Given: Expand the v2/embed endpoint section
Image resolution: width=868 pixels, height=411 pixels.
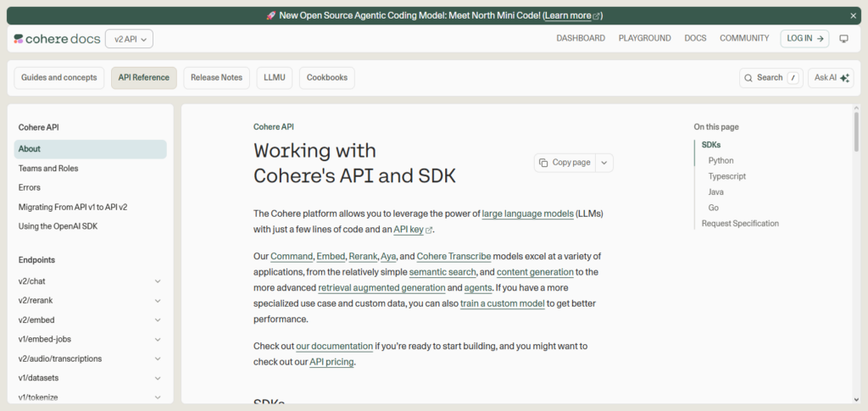Looking at the screenshot, I should tap(158, 319).
